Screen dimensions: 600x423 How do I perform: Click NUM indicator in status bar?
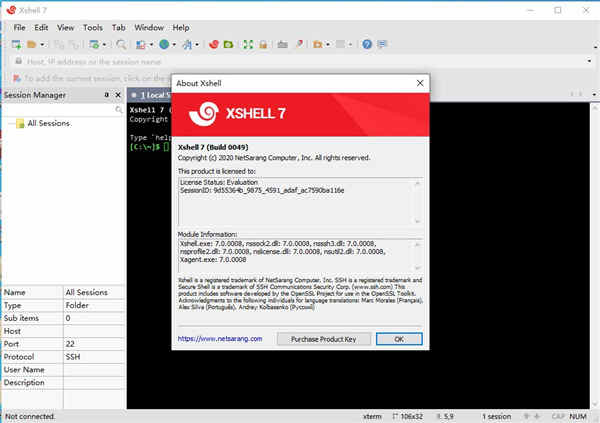[x=578, y=416]
